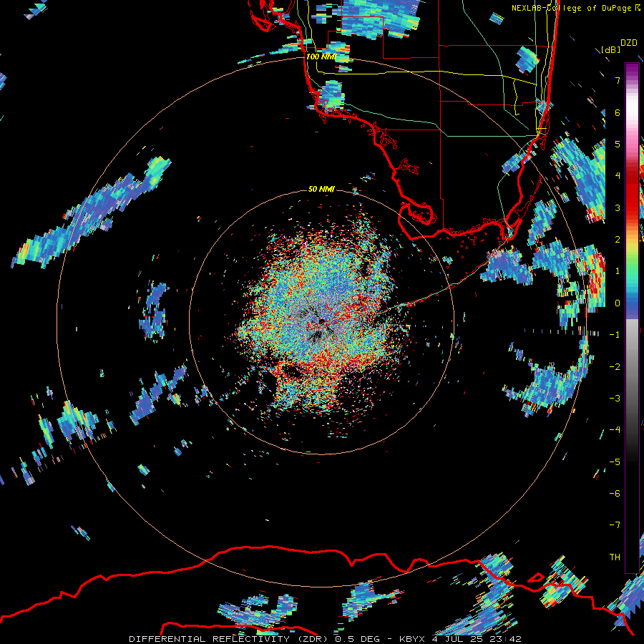Click the [dB] unit label

(610, 49)
